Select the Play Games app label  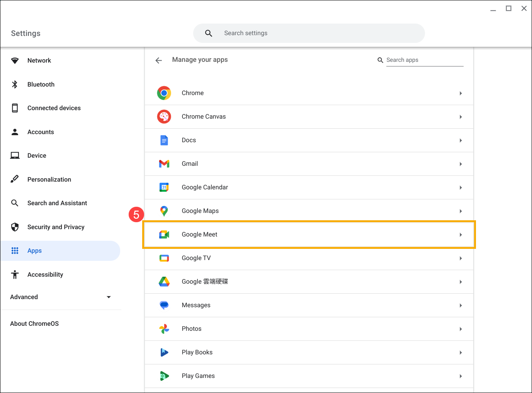[198, 376]
